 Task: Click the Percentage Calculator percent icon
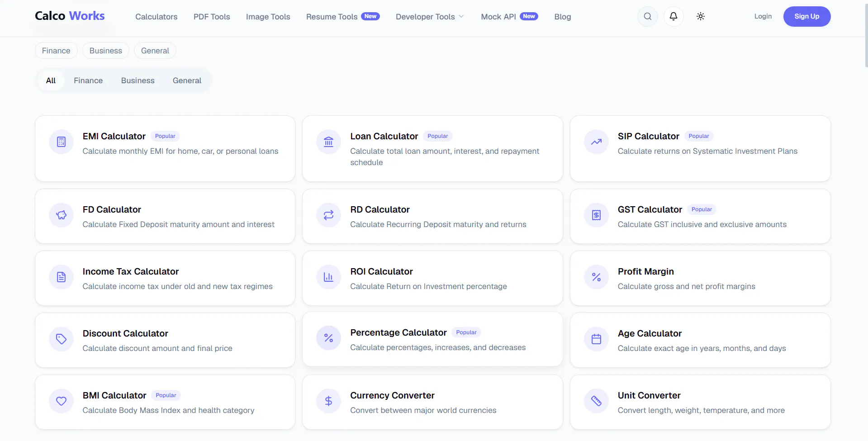pyautogui.click(x=329, y=338)
